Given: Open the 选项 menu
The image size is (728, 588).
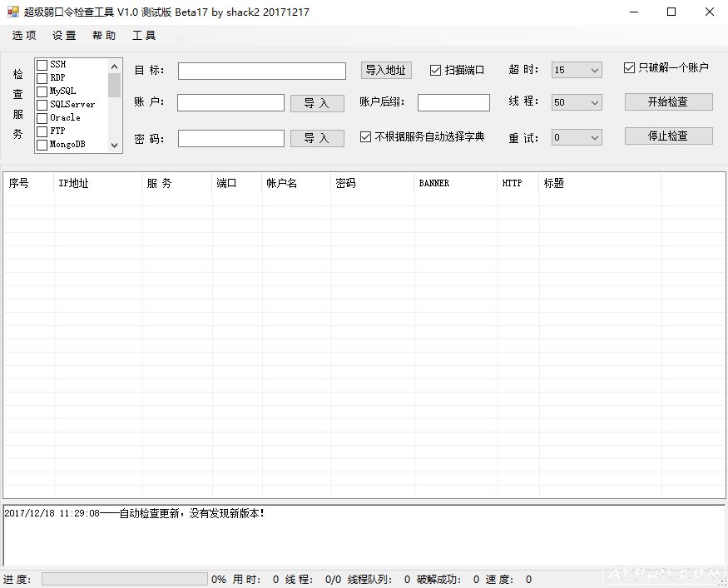Looking at the screenshot, I should pyautogui.click(x=23, y=35).
